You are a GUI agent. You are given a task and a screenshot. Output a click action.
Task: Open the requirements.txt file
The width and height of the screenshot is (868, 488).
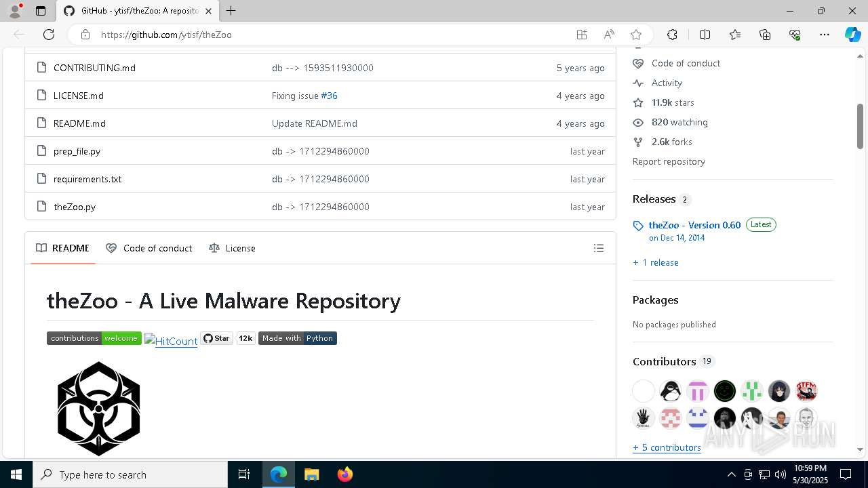click(x=87, y=179)
